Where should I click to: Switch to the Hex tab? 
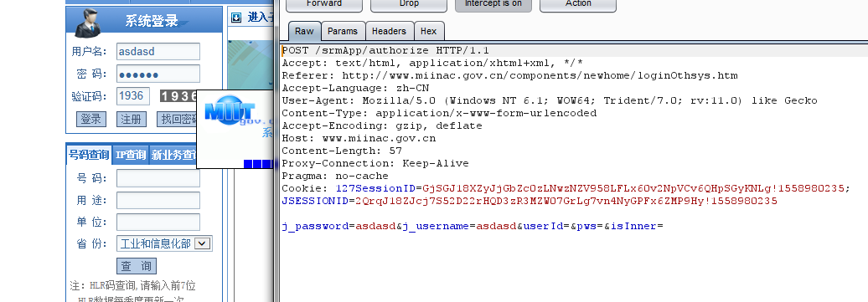click(428, 32)
